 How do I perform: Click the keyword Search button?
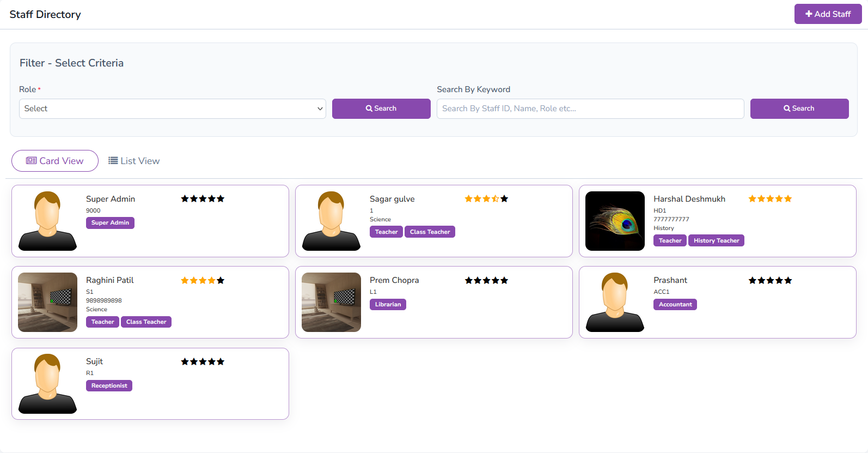coord(799,108)
